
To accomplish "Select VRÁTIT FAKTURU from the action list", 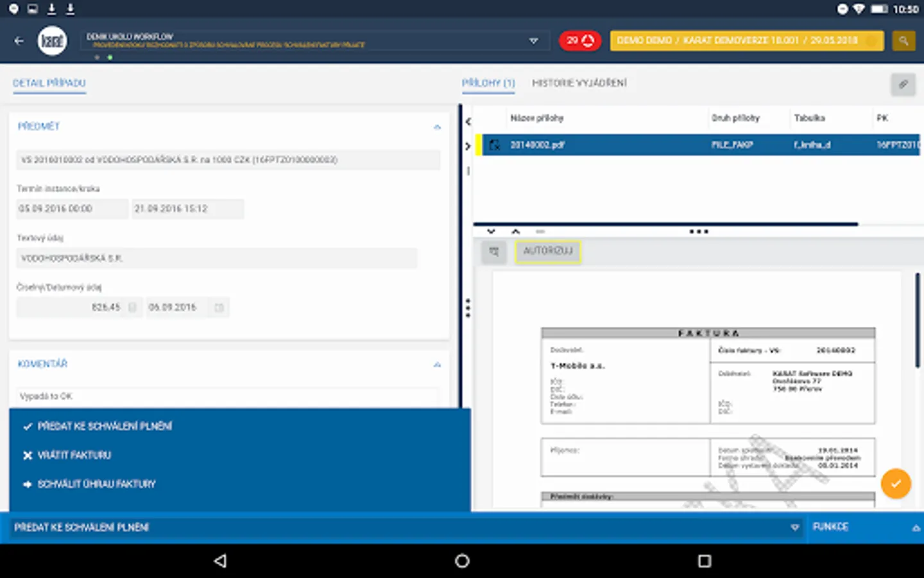I will (x=75, y=455).
